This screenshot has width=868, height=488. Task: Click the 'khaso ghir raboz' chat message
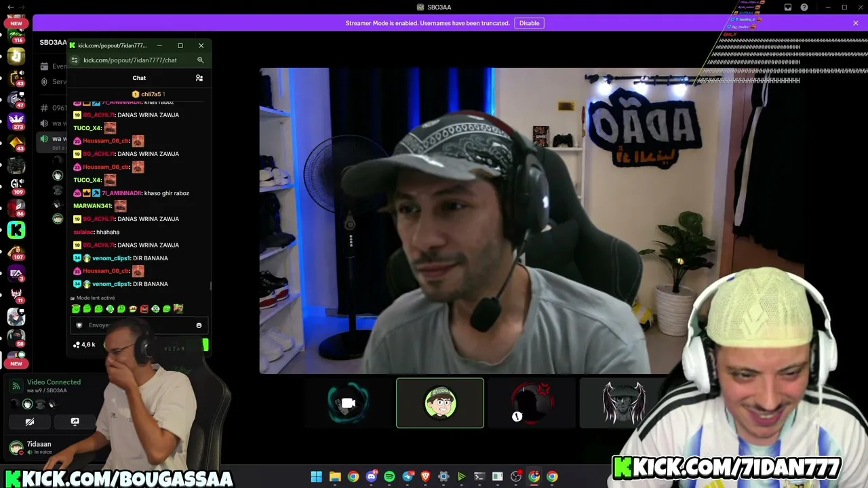167,193
